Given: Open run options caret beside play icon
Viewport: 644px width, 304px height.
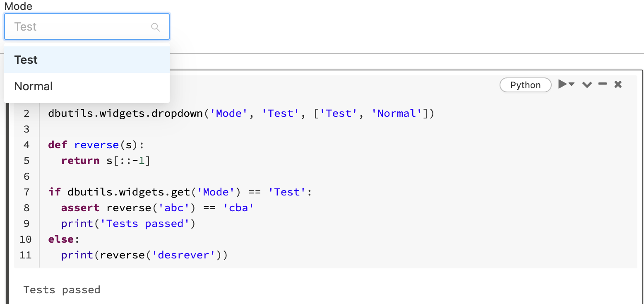Looking at the screenshot, I should 572,84.
